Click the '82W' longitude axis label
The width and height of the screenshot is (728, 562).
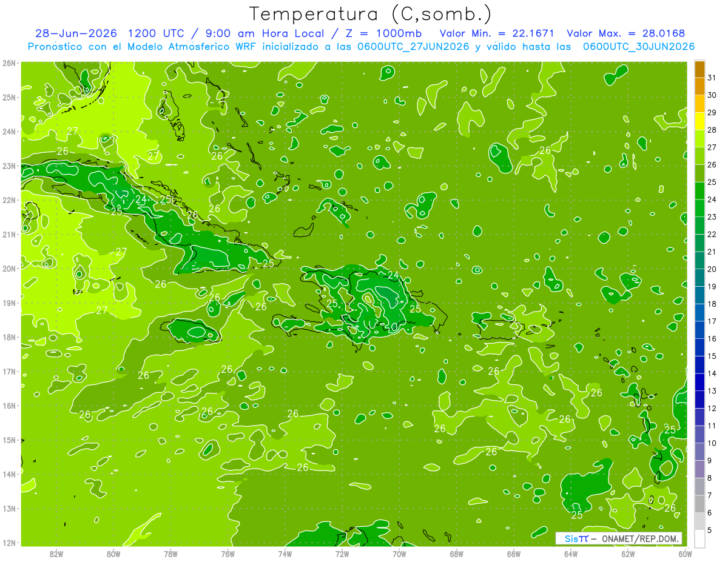[x=56, y=554]
